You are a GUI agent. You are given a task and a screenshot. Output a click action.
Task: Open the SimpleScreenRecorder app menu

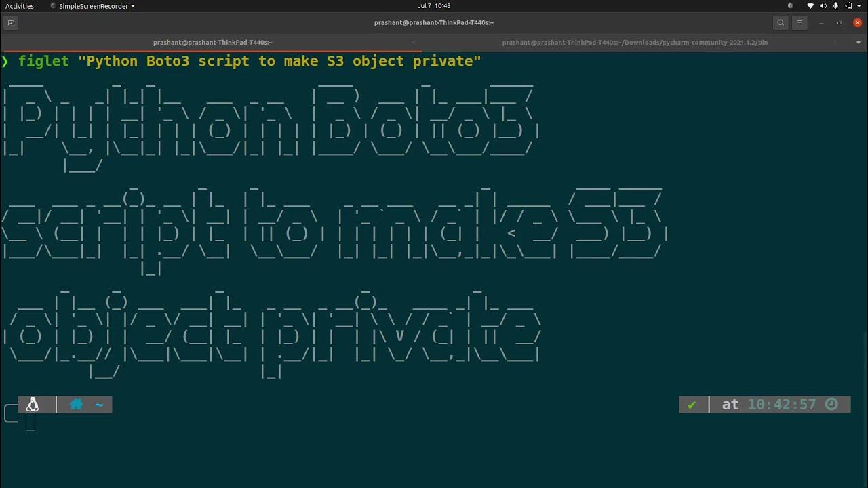coord(92,6)
